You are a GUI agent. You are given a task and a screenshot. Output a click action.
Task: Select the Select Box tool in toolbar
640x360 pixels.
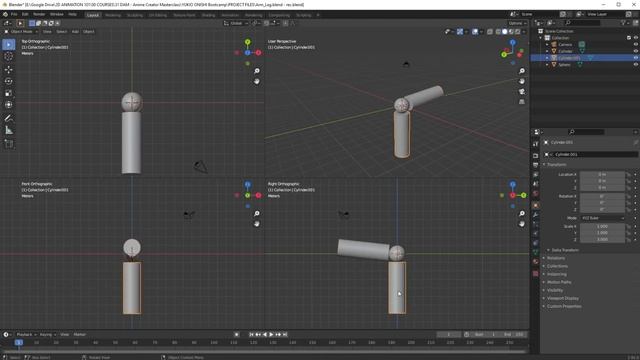9,44
